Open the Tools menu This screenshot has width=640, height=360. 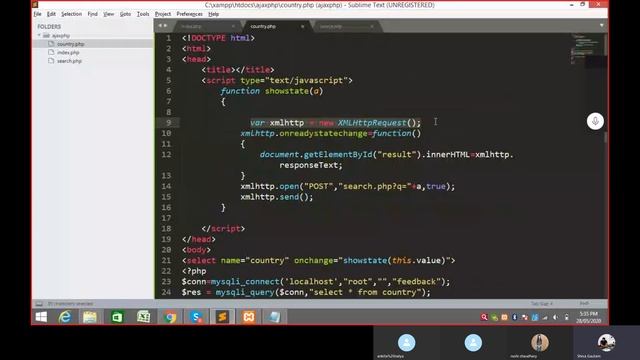click(143, 14)
